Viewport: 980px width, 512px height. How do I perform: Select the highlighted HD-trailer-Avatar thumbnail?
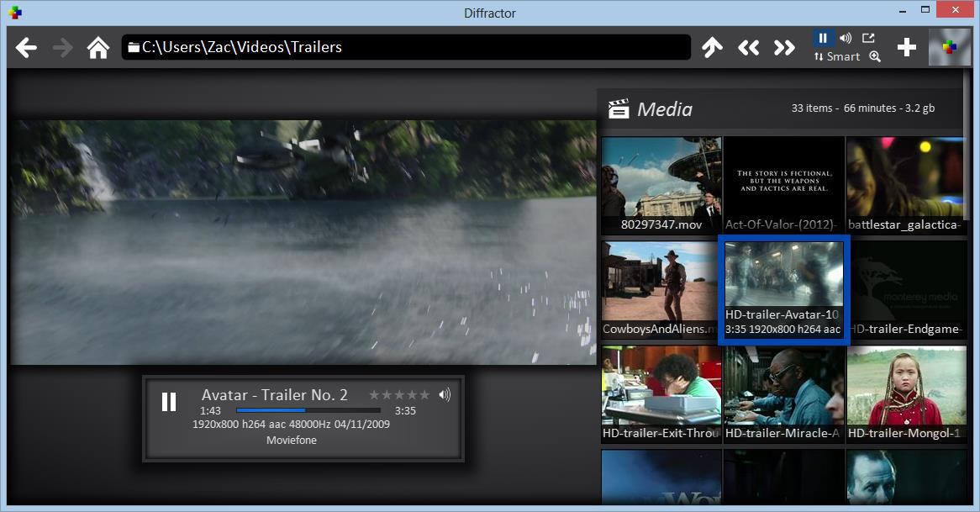click(784, 289)
